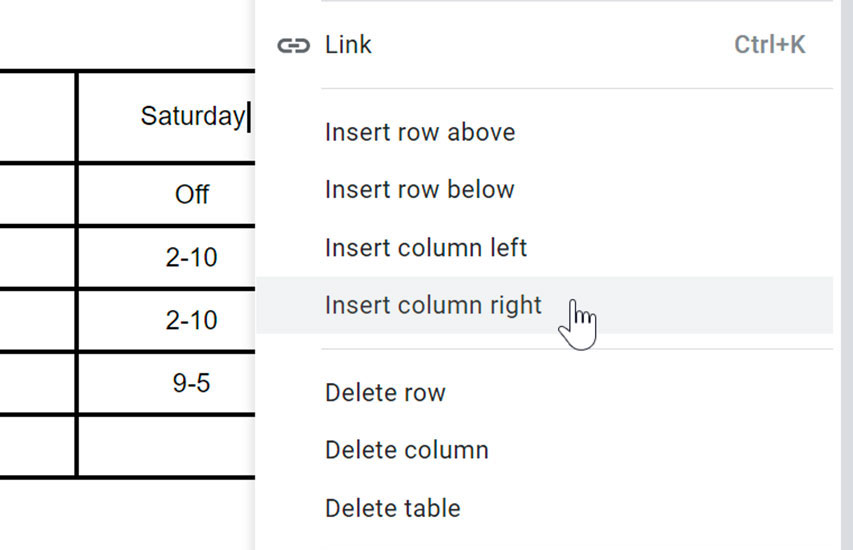Click the Off table cell

(190, 194)
